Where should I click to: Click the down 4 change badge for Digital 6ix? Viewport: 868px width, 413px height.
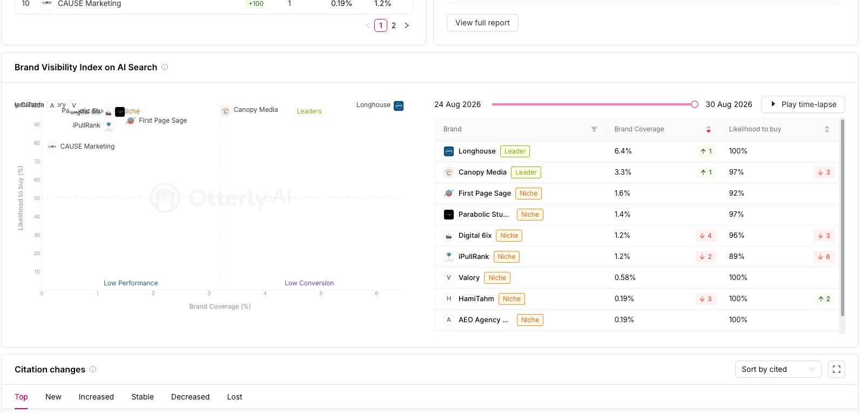pyautogui.click(x=705, y=236)
